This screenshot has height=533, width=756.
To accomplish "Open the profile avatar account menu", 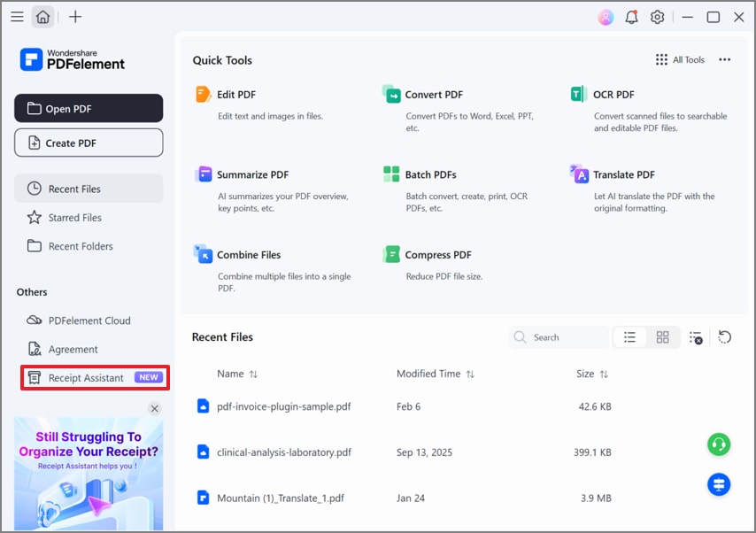I will [x=606, y=17].
